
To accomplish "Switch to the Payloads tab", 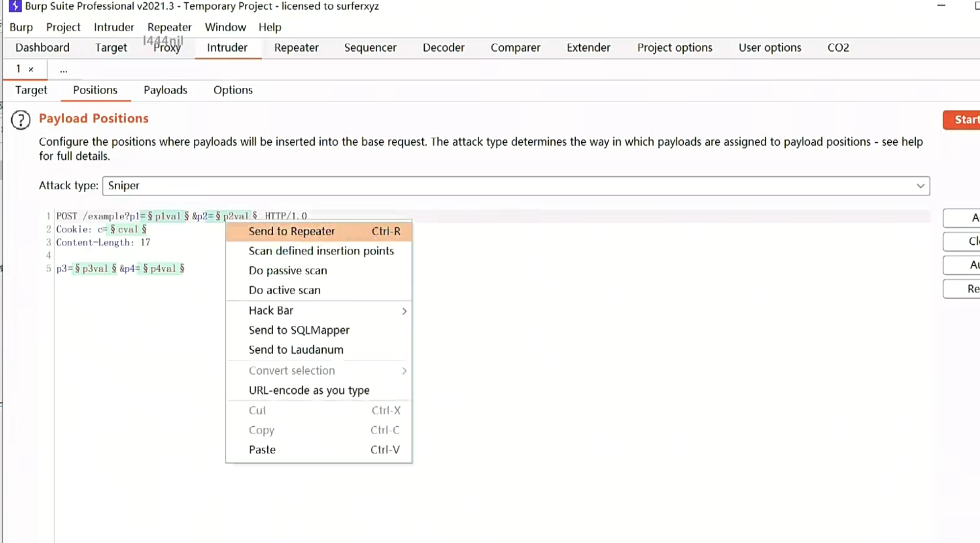I will click(165, 90).
